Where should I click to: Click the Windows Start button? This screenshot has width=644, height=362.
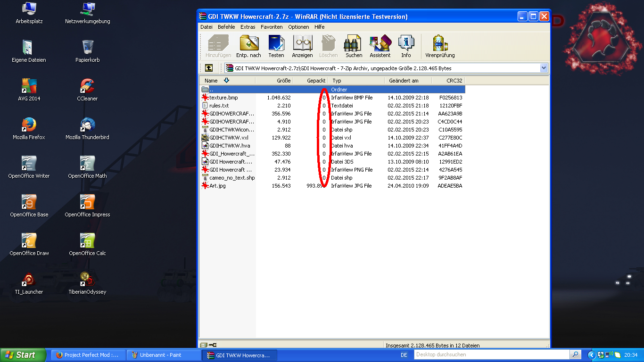pos(23,355)
